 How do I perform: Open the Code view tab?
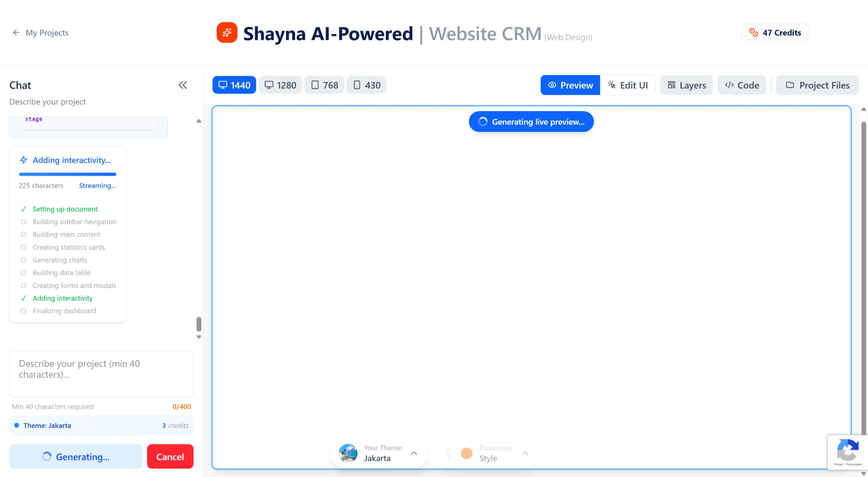click(742, 85)
